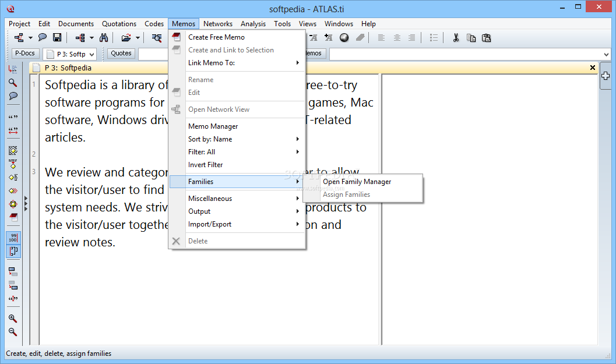
Task: Open the Codes menu
Action: pos(154,23)
